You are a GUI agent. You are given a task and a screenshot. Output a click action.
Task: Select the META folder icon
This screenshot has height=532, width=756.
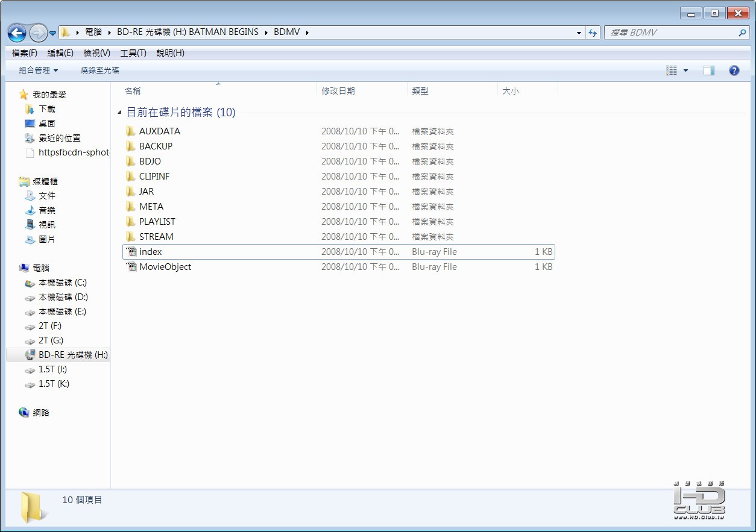point(130,207)
